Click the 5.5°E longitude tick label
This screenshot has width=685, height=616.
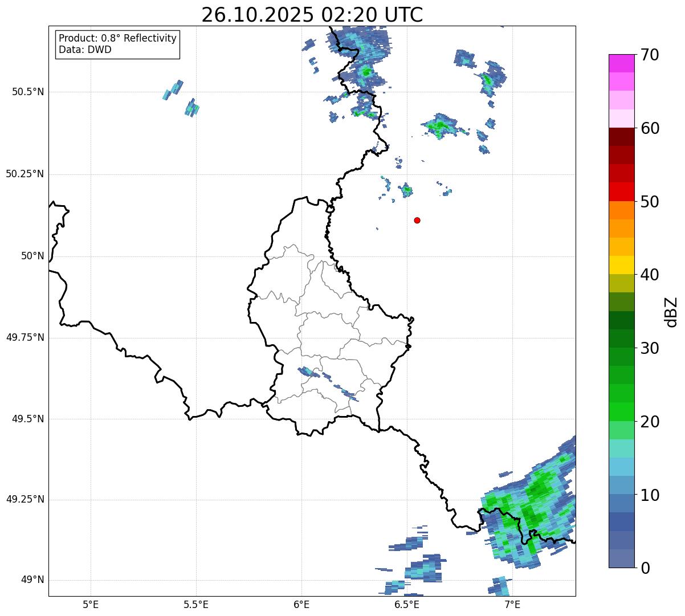(196, 604)
